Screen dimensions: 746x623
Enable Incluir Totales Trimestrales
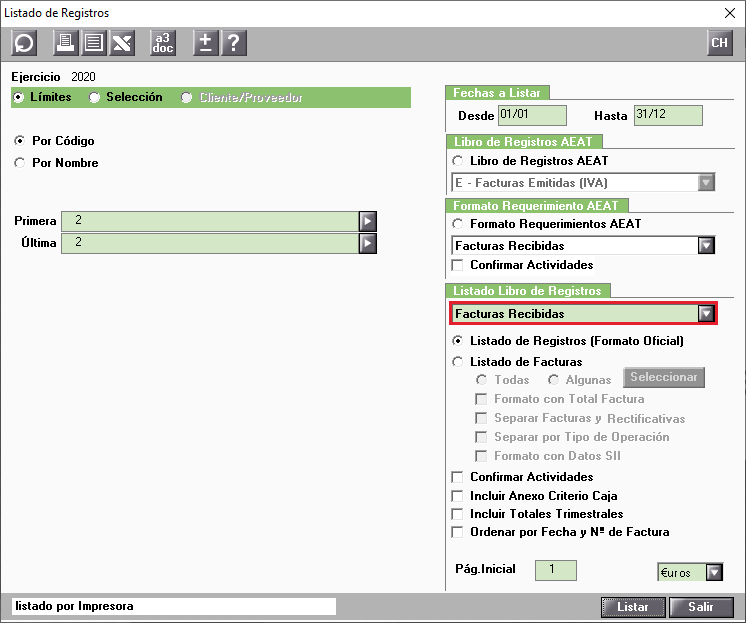[458, 514]
